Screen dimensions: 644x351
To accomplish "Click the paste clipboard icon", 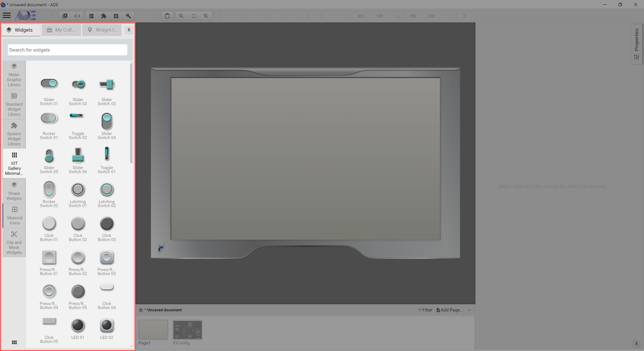I will [x=167, y=16].
